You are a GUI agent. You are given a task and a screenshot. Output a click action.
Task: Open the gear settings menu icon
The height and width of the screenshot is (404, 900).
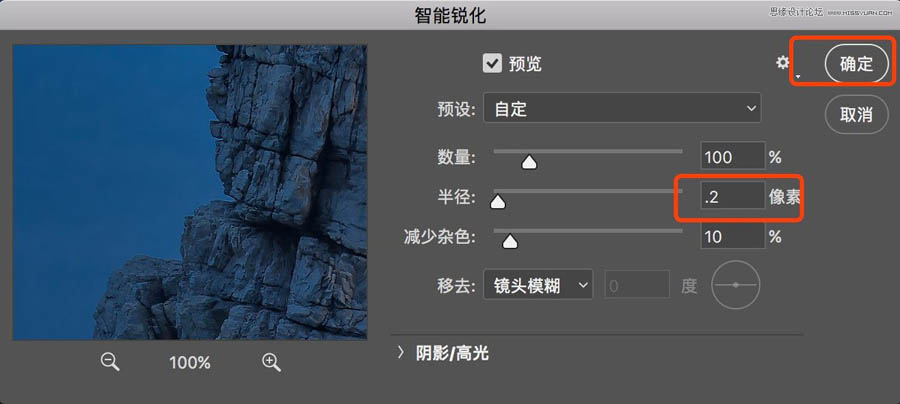783,63
